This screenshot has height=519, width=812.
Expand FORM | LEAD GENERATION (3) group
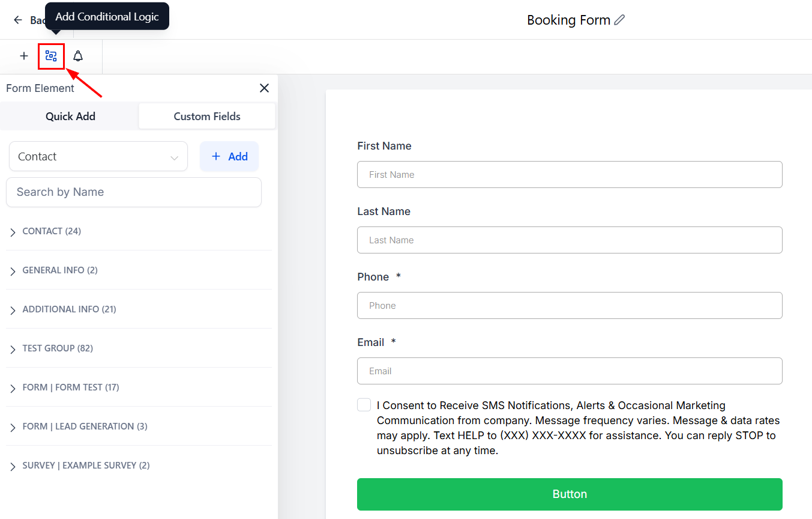click(x=13, y=427)
